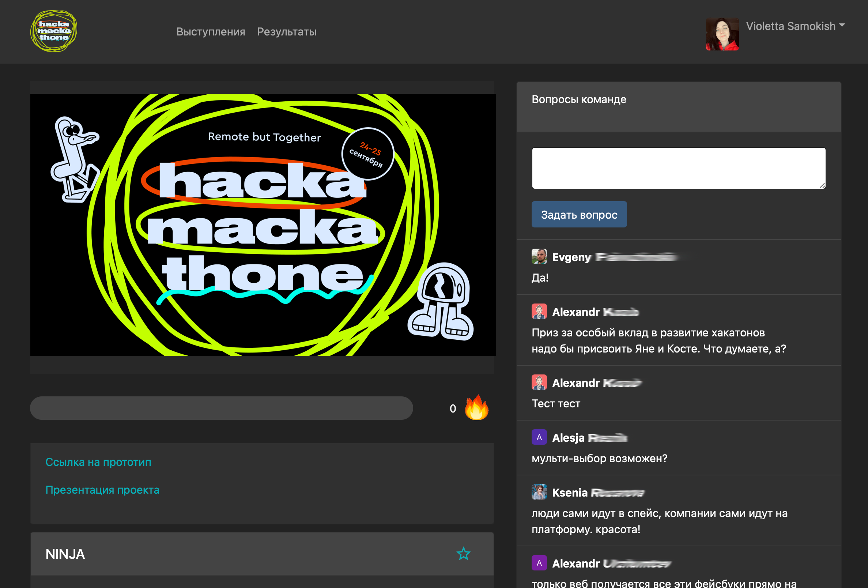Open the Ссылка на прототип link

click(98, 462)
